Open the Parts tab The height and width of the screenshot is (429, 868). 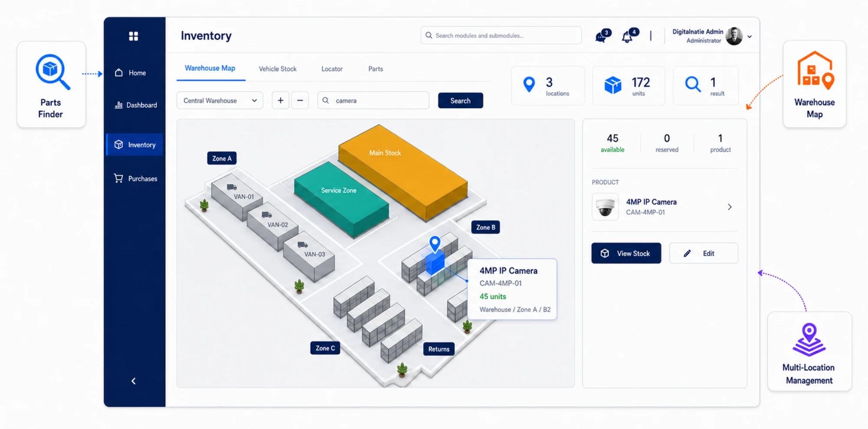[x=376, y=69]
